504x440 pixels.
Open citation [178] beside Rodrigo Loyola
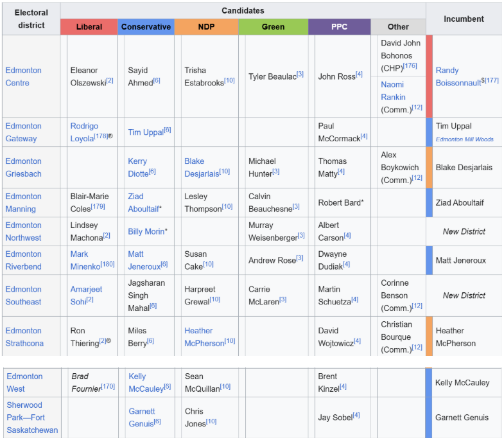click(101, 136)
